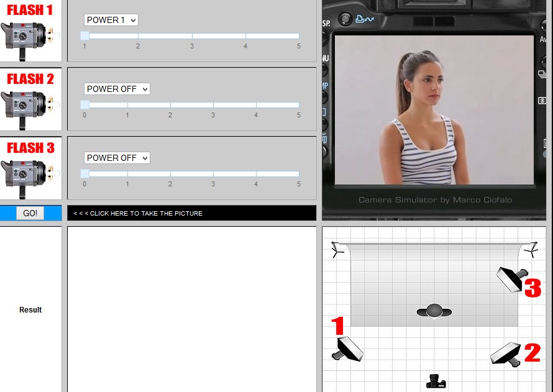The width and height of the screenshot is (553, 392).
Task: Open the Flash 1 power dropdown
Action: pos(111,20)
